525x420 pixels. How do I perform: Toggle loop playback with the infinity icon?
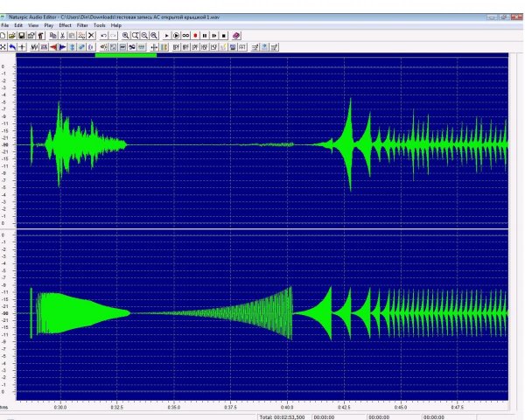[185, 36]
